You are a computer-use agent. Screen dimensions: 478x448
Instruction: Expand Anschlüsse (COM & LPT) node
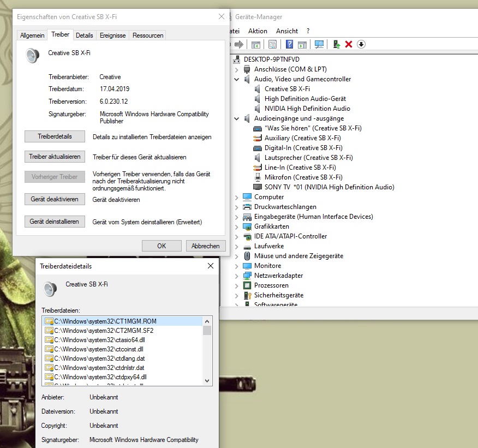tap(237, 70)
